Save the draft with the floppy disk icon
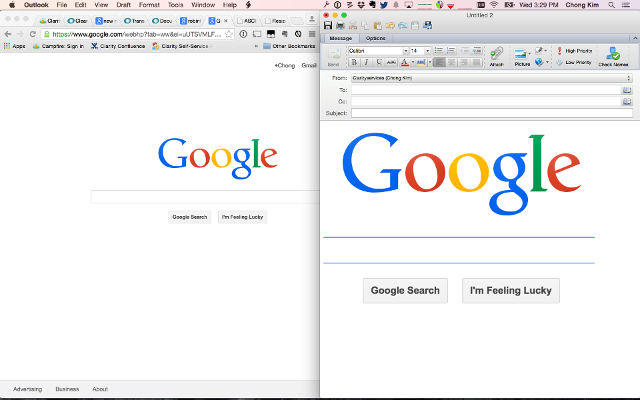This screenshot has width=640, height=400. [328, 25]
